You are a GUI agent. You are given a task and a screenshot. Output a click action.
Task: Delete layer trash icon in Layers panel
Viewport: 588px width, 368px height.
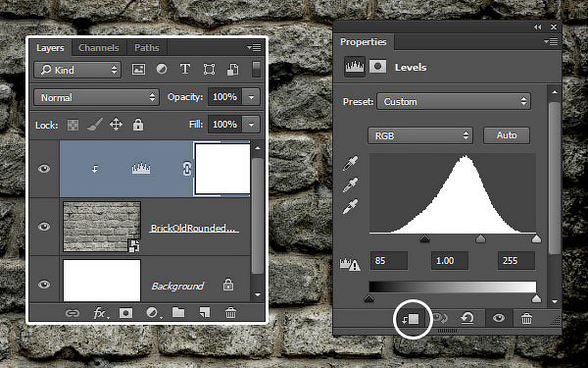coord(230,312)
